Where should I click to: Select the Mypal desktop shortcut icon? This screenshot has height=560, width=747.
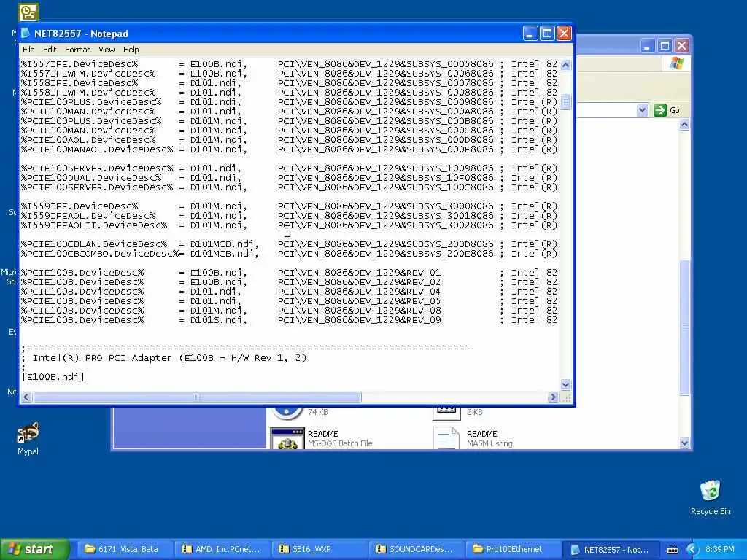click(x=28, y=432)
